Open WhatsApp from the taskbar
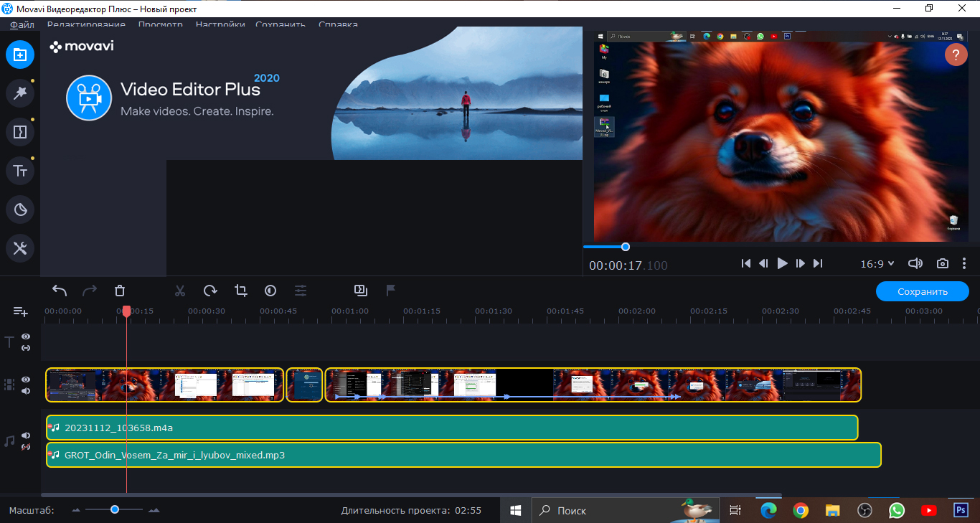This screenshot has height=523, width=980. coord(897,510)
